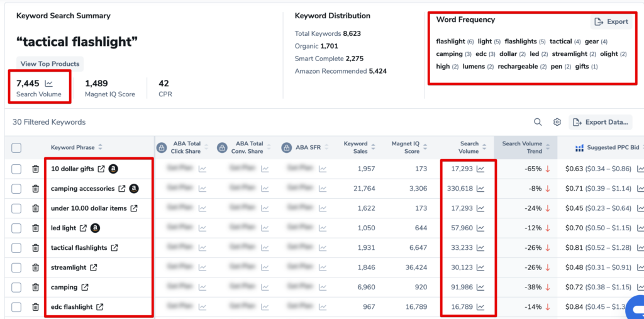Toggle the select-all header checkbox
The height and width of the screenshot is (319, 644).
[16, 148]
